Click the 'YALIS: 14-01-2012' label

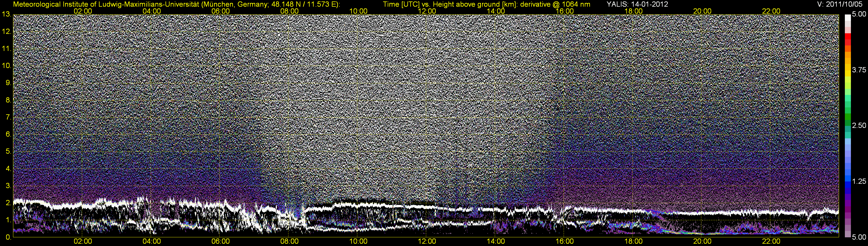[x=637, y=4]
